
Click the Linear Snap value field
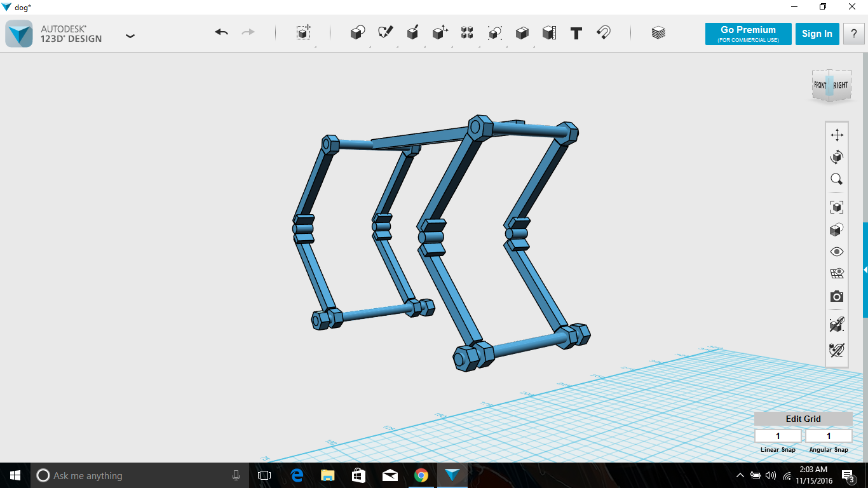coord(778,436)
